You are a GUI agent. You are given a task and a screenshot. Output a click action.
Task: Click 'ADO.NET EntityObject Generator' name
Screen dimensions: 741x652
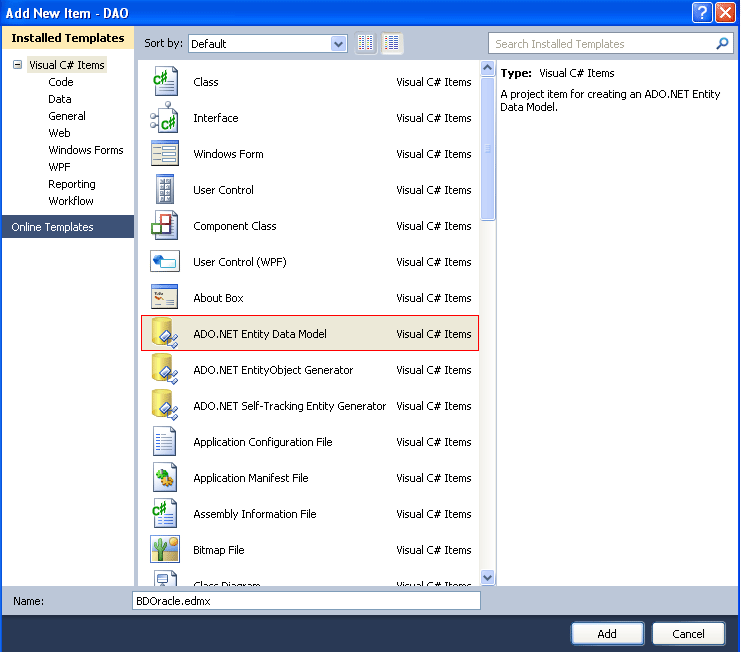tap(273, 370)
